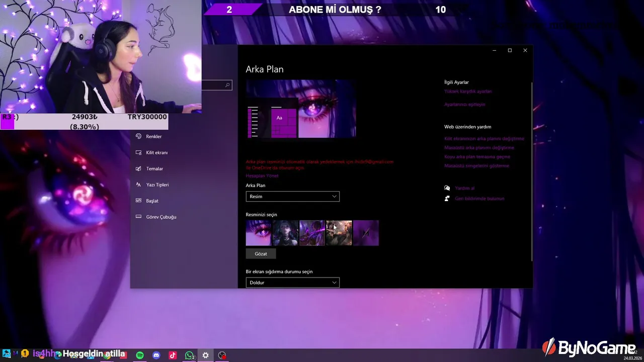644x362 pixels.
Task: Open Discord from the taskbar
Action: tap(156, 355)
